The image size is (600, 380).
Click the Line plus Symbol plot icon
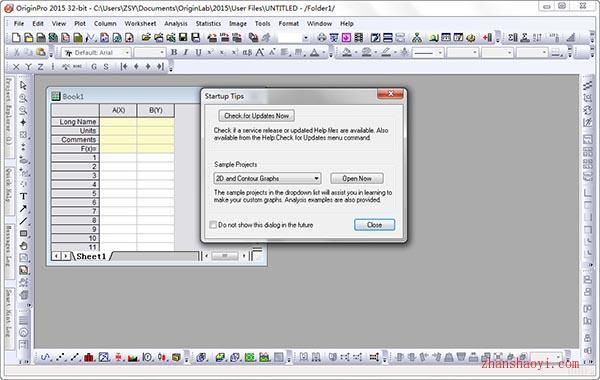75,357
